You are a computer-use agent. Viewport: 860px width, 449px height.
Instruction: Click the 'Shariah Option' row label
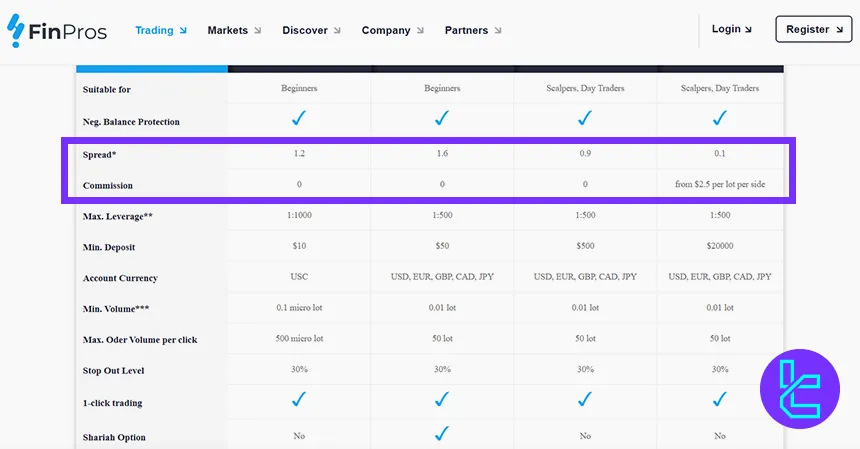tap(114, 437)
